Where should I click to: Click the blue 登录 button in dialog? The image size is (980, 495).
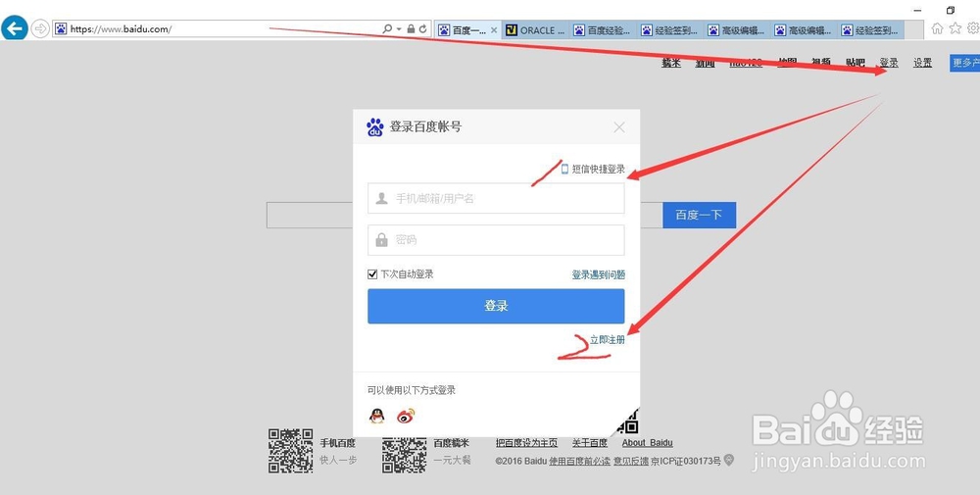[x=496, y=306]
